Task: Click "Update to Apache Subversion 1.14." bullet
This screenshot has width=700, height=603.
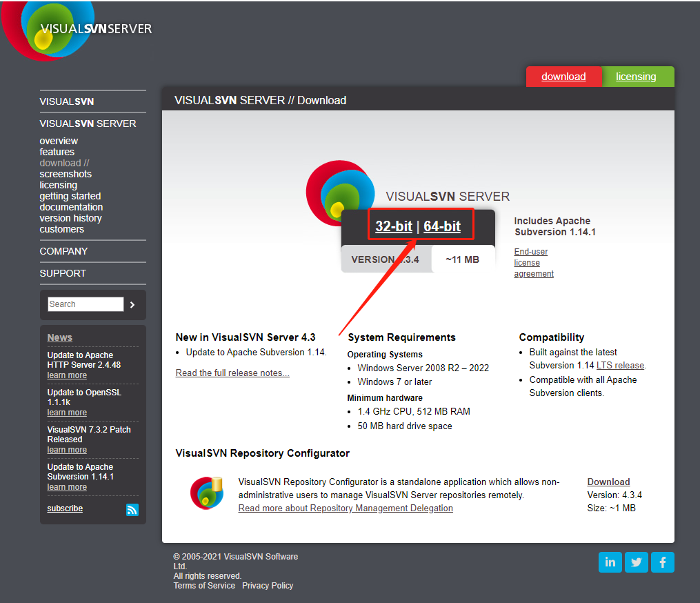Action: [x=257, y=353]
